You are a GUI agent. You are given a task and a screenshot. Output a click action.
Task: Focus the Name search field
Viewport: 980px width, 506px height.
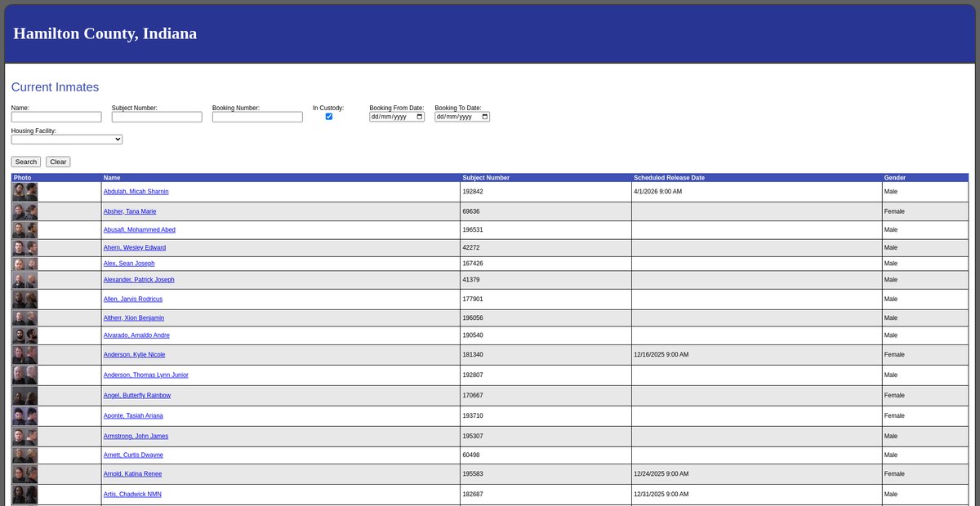point(56,117)
